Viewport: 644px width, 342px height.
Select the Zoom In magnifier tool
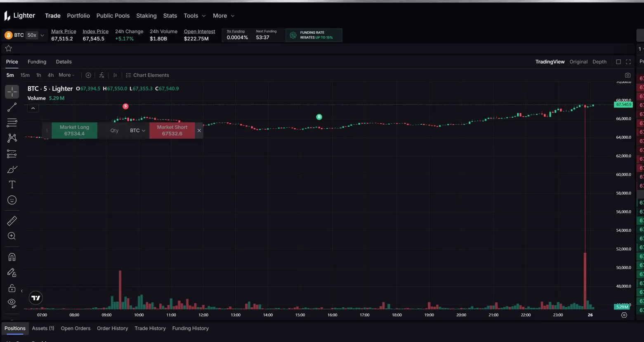coord(12,236)
